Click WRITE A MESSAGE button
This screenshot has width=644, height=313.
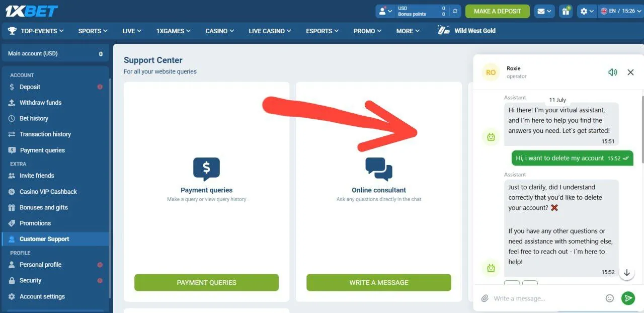(x=379, y=282)
